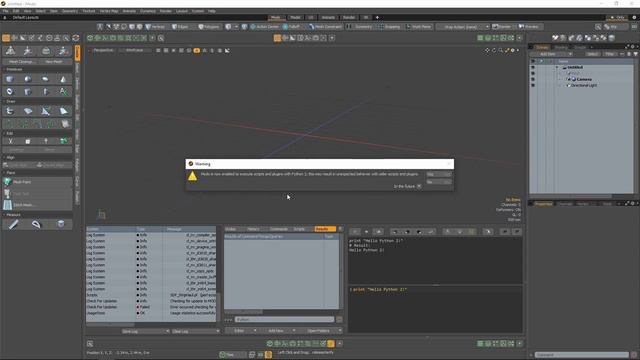Image resolution: width=640 pixels, height=360 pixels.
Task: Click the viewport rotate icon
Action: click(x=493, y=50)
